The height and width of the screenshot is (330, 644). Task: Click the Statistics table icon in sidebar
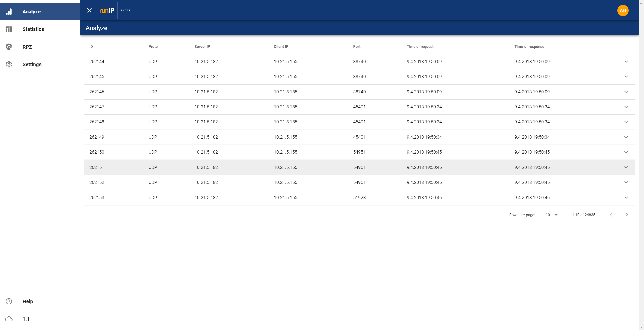pyautogui.click(x=9, y=29)
